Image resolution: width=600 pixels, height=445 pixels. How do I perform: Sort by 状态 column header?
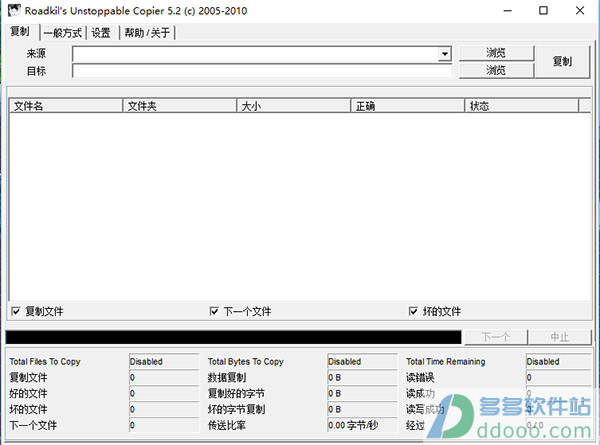[521, 106]
